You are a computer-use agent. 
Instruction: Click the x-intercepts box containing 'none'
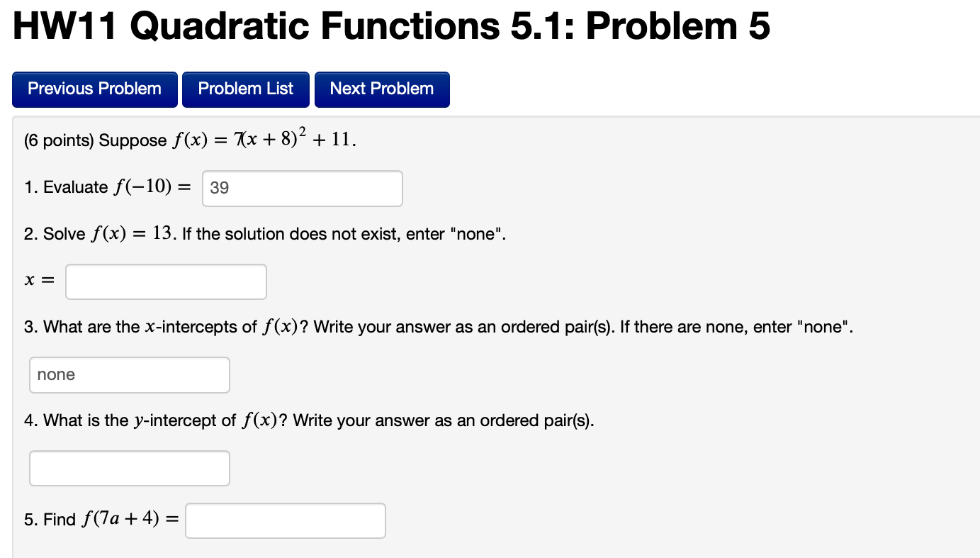pos(129,374)
